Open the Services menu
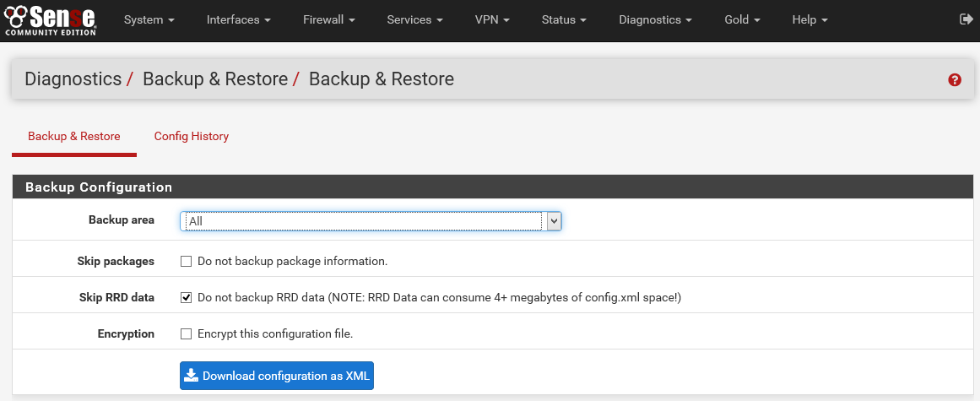 click(415, 19)
